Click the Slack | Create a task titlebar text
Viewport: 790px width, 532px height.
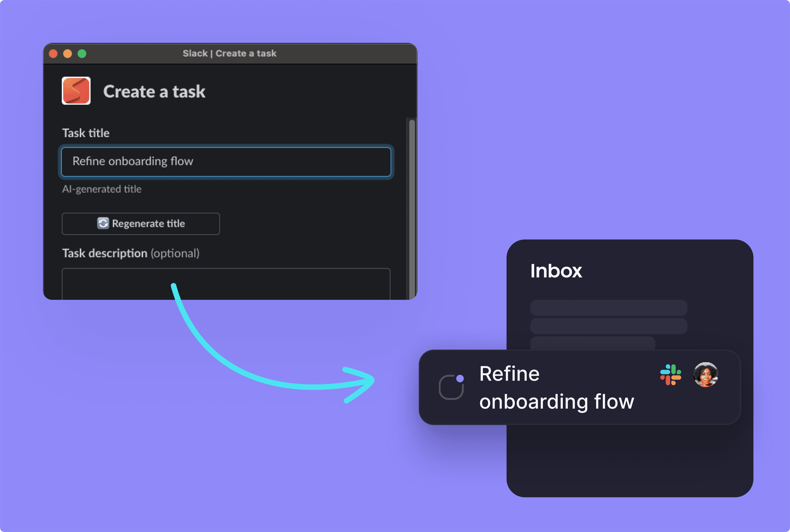pos(230,53)
